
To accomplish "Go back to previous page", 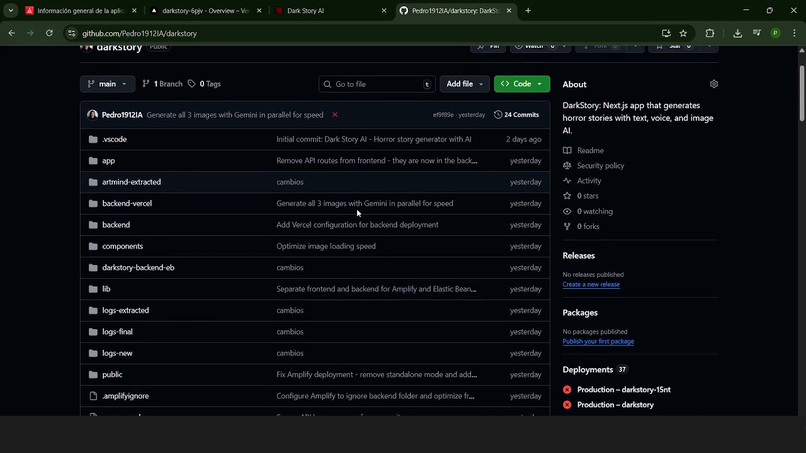I will (11, 33).
